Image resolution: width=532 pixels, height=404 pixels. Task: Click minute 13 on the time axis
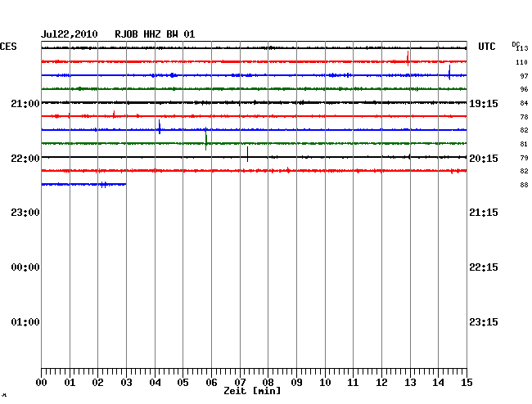410,383
